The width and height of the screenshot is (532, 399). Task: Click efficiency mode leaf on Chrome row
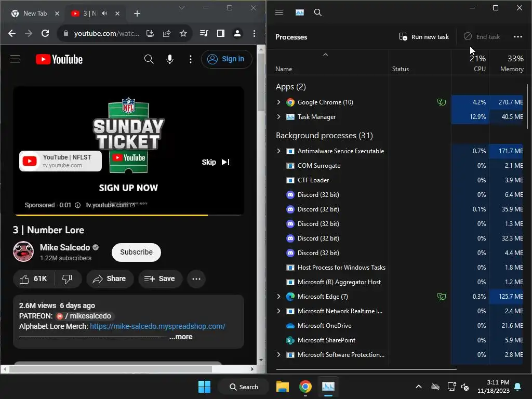442,102
